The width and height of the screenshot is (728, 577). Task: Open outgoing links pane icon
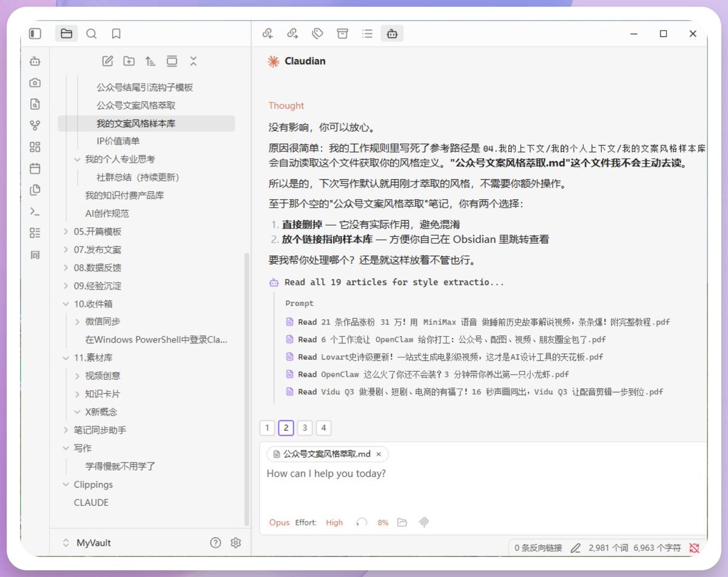(x=292, y=34)
